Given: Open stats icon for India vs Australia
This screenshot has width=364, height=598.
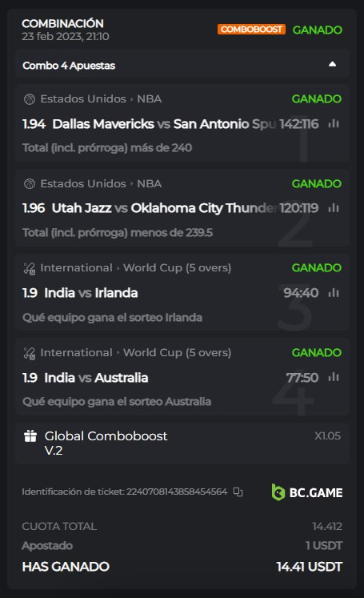Looking at the screenshot, I should 334,377.
